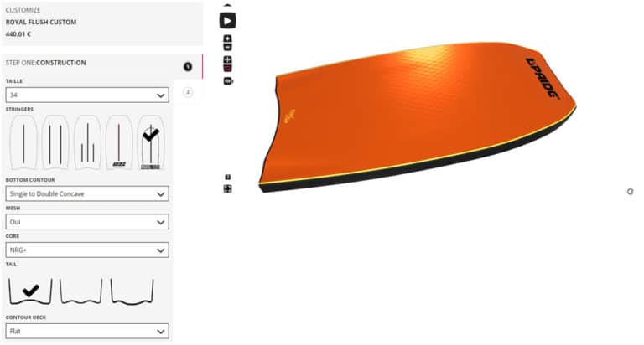Viewport: 644px width, 345px height.
Task: Select the single stringer option
Action: point(23,142)
